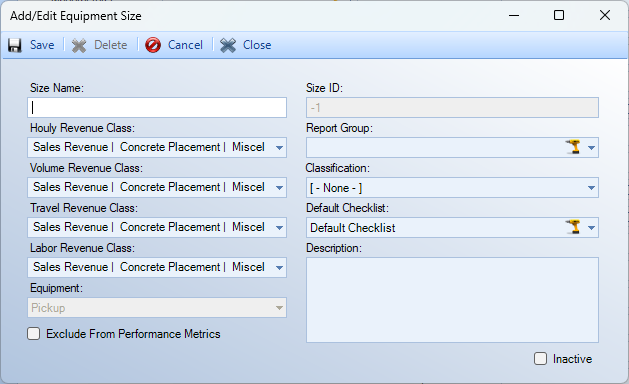
Task: Open the Travel Revenue Class dropdown
Action: (280, 228)
